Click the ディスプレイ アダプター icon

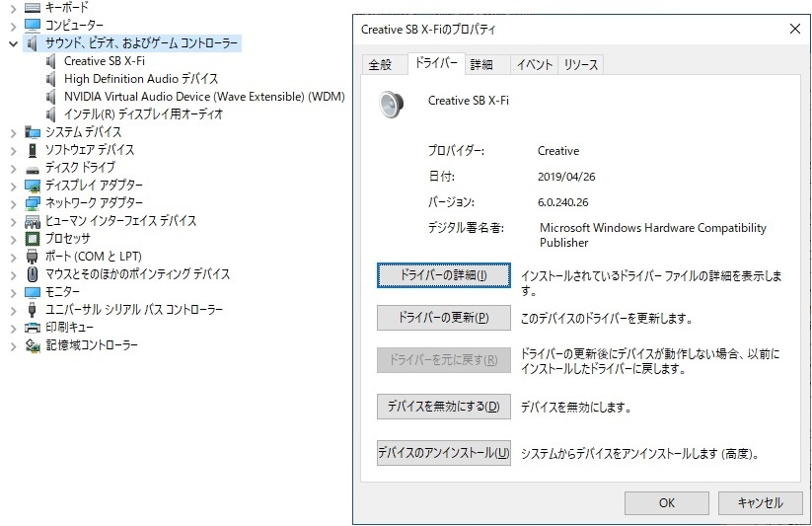33,186
